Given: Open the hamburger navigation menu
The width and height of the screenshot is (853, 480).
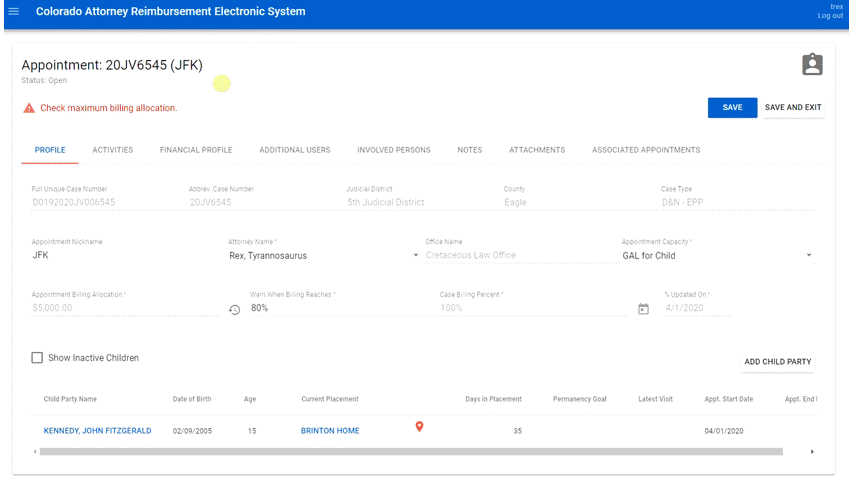Looking at the screenshot, I should click(13, 12).
